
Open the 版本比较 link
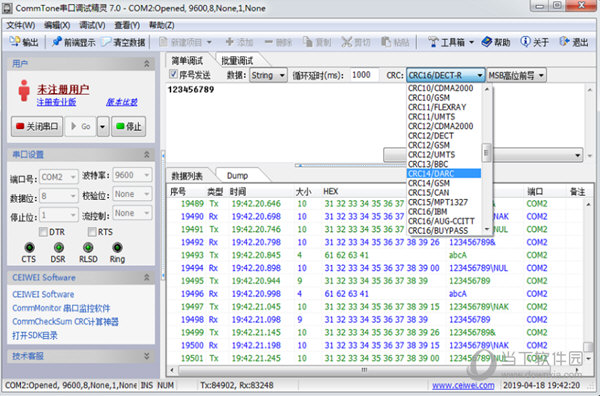coord(122,102)
